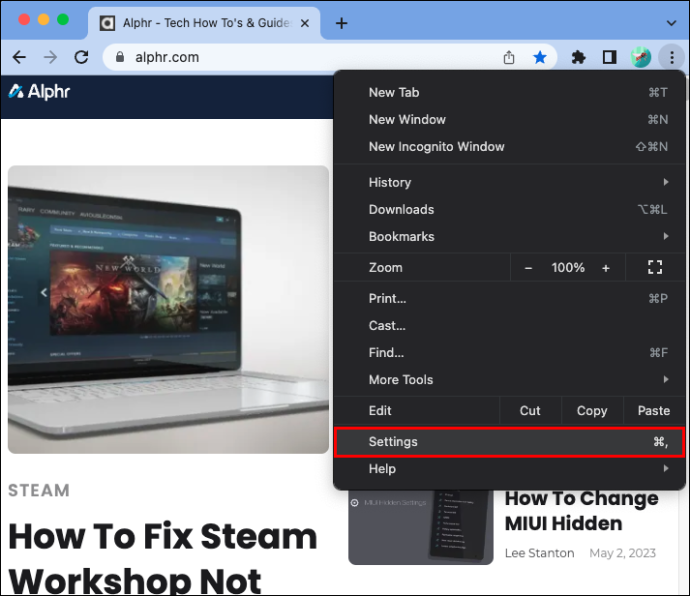Click the Alphr logo in site header
Viewport: 690px width, 596px height.
click(40, 92)
